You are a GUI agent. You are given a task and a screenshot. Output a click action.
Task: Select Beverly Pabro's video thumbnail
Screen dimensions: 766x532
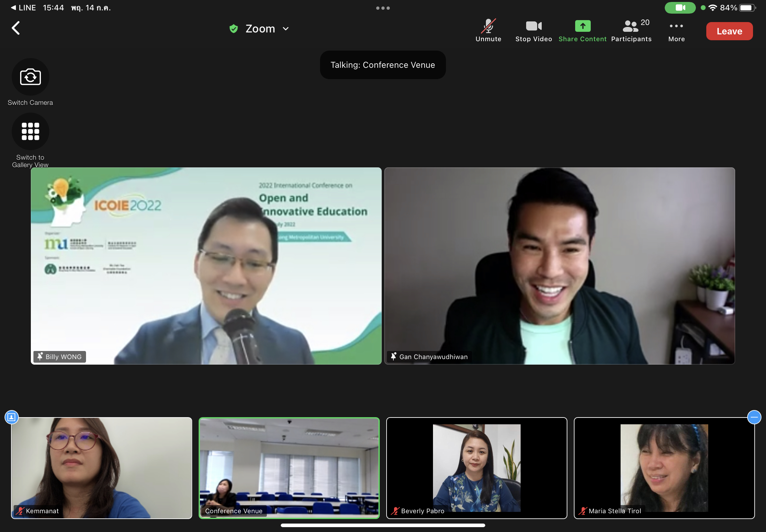point(476,468)
